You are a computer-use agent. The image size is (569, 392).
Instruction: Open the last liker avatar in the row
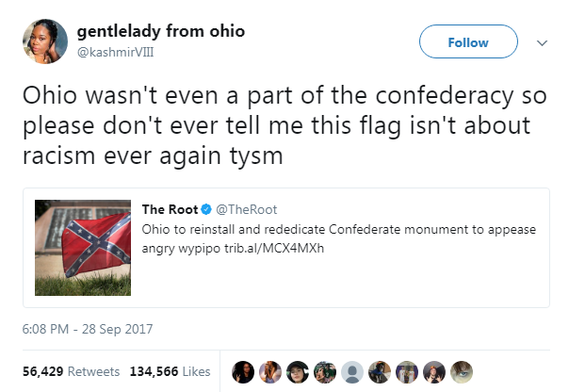pos(461,371)
